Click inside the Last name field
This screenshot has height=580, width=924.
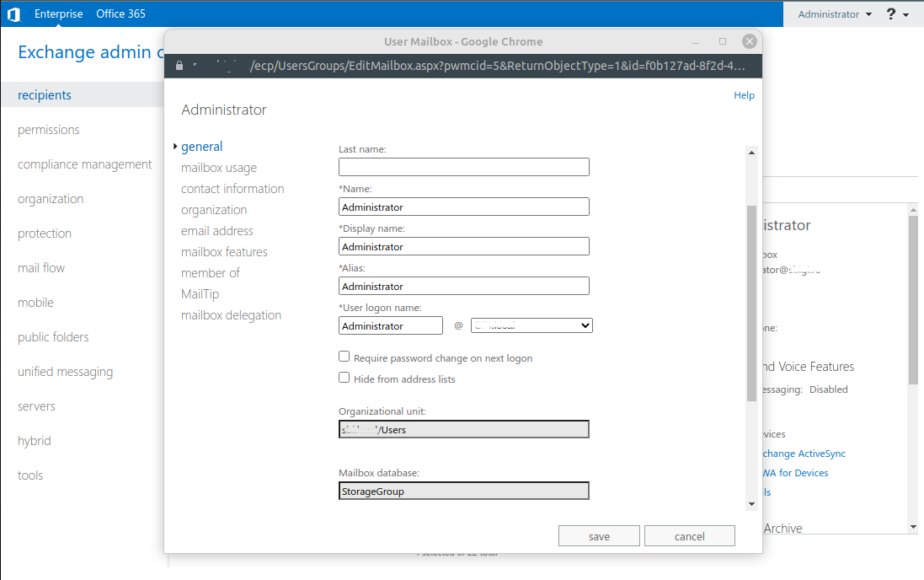click(463, 166)
